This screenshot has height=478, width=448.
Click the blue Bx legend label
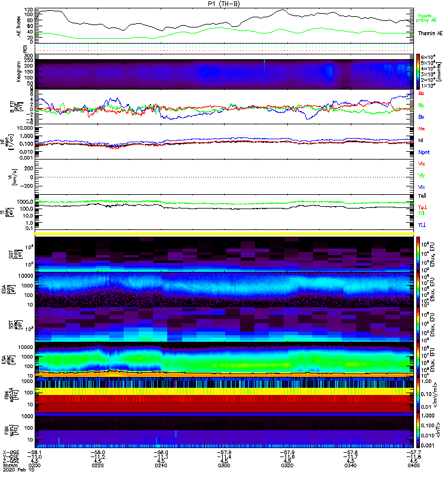(x=421, y=117)
